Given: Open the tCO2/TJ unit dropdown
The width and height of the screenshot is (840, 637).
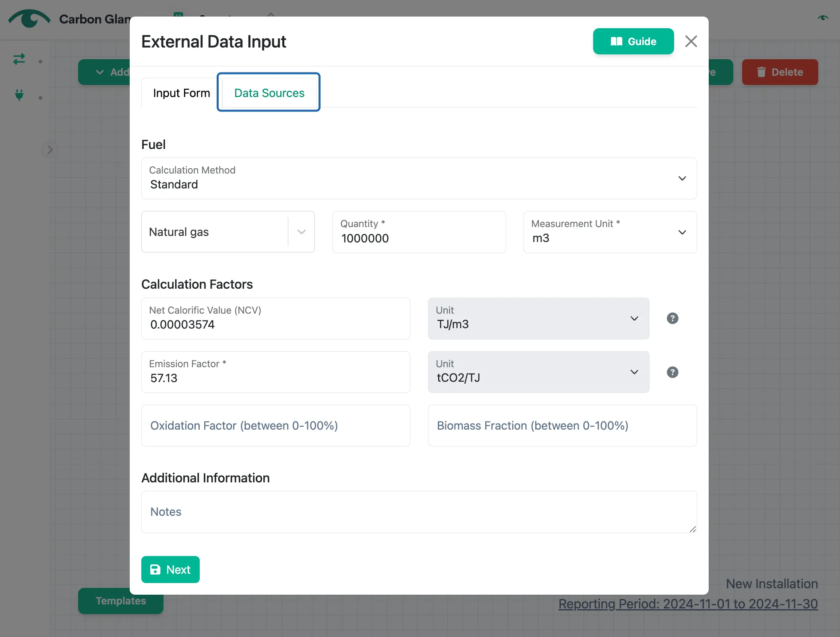Looking at the screenshot, I should pyautogui.click(x=538, y=372).
